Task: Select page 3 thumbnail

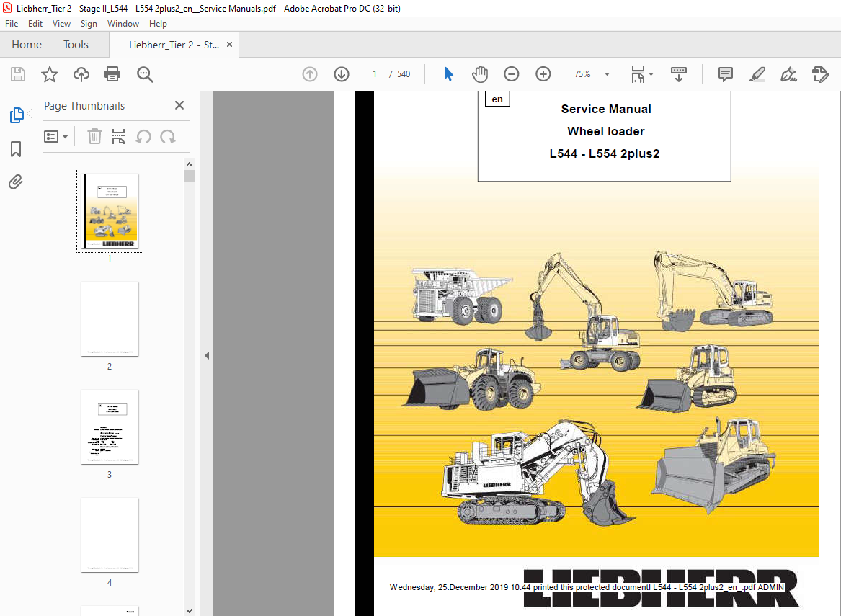Action: 110,427
